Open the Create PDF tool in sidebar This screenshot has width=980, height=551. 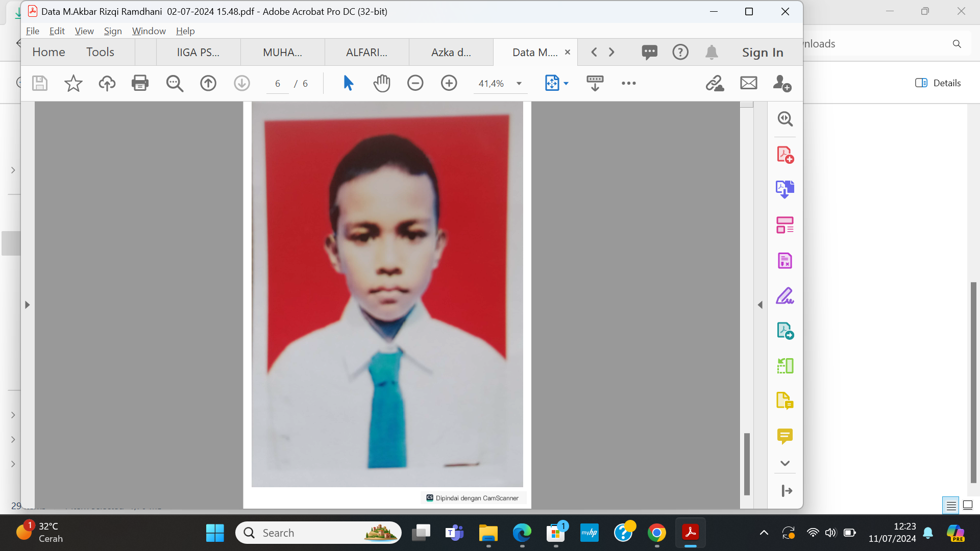click(x=785, y=155)
